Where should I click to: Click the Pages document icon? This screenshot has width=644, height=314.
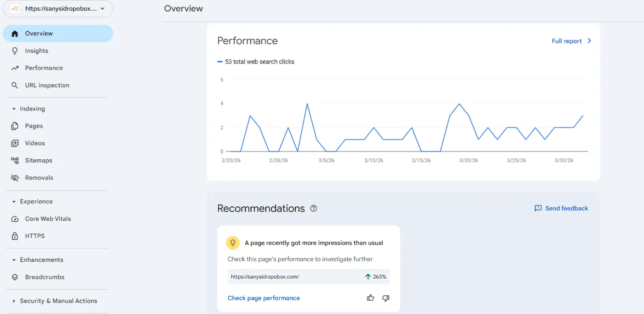pos(15,126)
